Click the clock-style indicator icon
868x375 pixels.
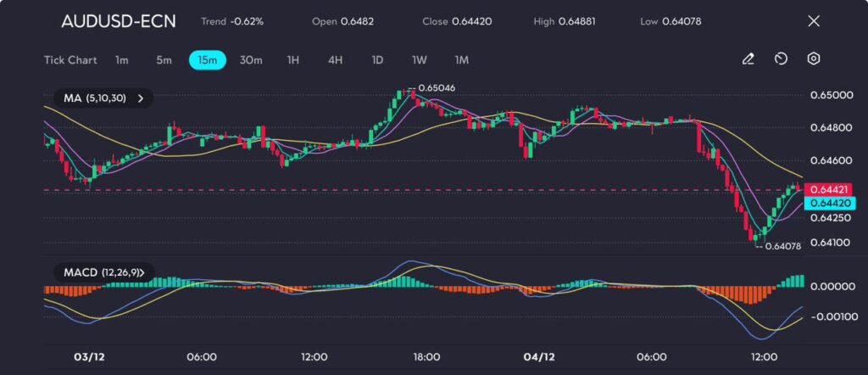pos(781,59)
